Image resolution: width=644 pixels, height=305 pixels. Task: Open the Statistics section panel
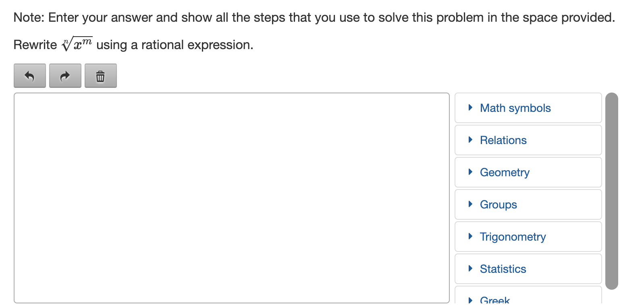(x=528, y=269)
